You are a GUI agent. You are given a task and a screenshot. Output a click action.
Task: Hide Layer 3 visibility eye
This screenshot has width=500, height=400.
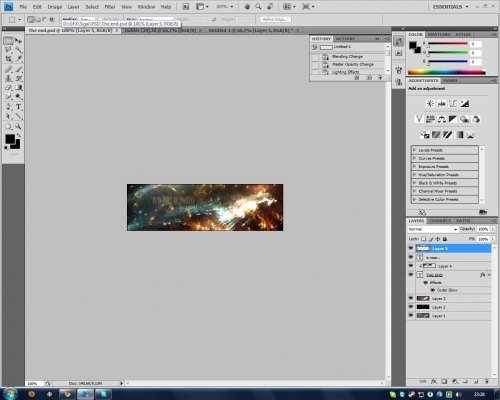[411, 298]
